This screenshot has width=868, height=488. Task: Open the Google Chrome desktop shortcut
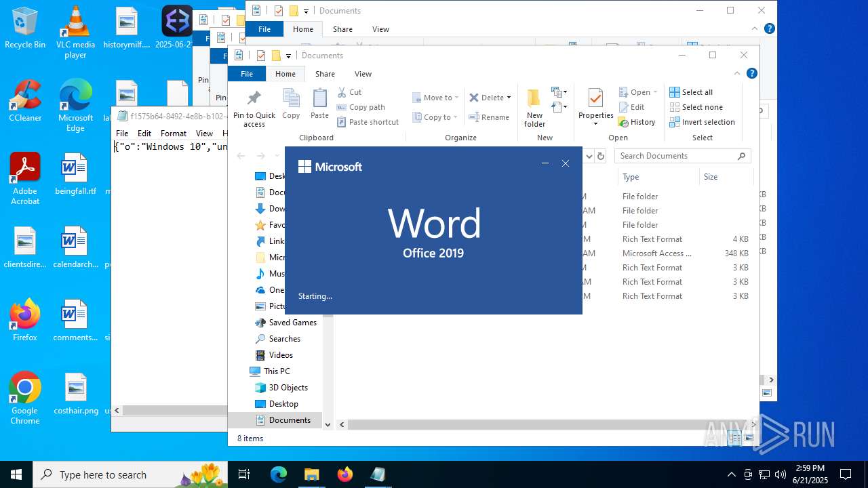click(25, 399)
